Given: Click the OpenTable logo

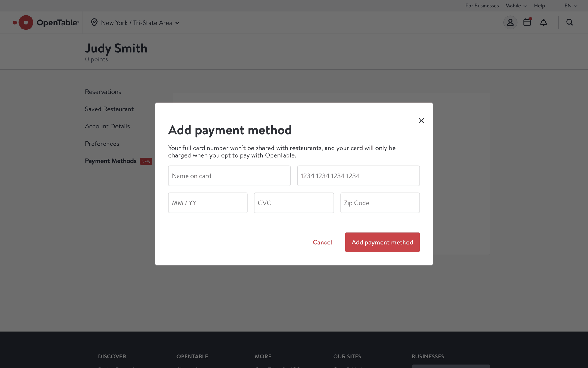Looking at the screenshot, I should [x=46, y=22].
